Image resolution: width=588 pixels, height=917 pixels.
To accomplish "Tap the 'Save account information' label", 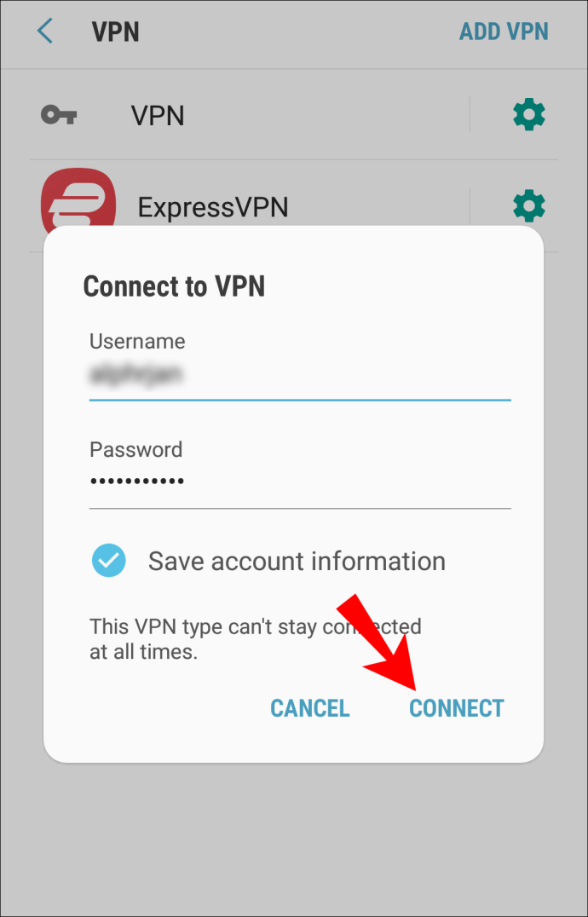I will point(297,561).
